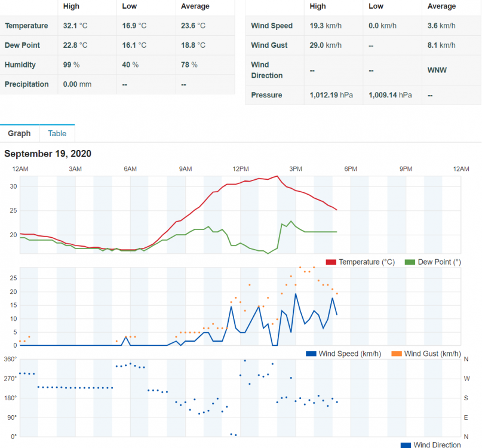Toggle the orange Wind Gust legend swatch
Screen dimensions: 482x448
[396, 354]
